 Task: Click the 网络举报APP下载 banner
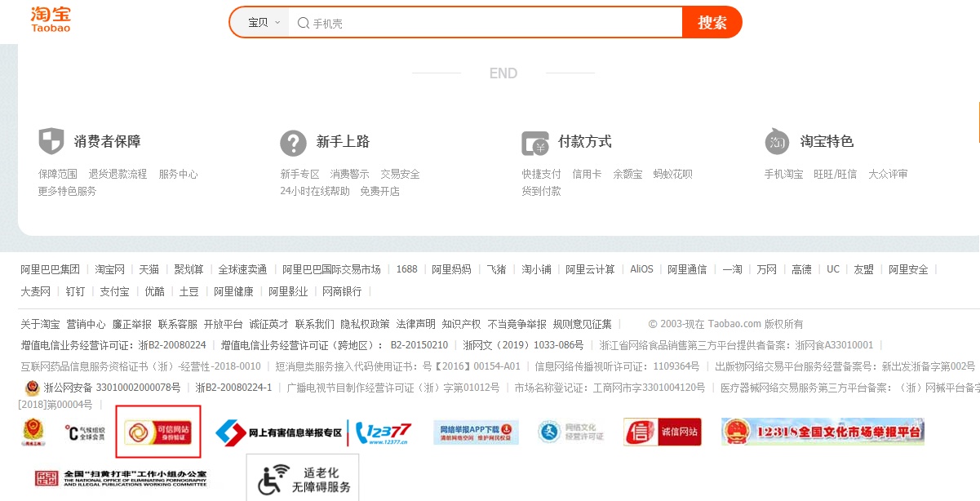(x=477, y=432)
